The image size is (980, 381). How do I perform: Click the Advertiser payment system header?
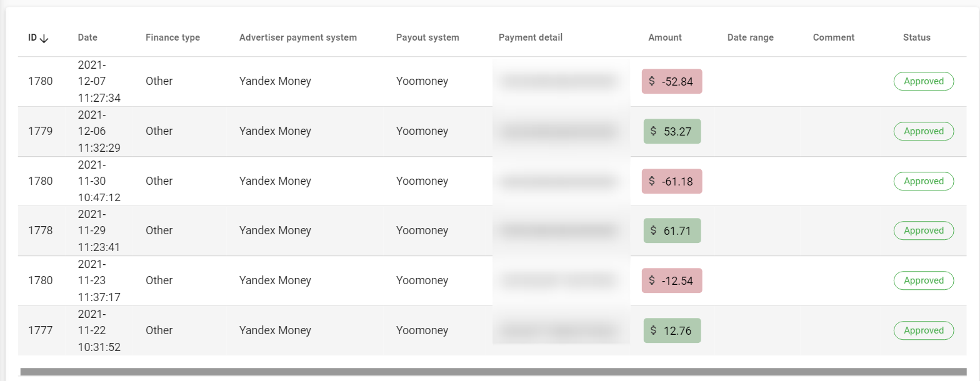[297, 37]
